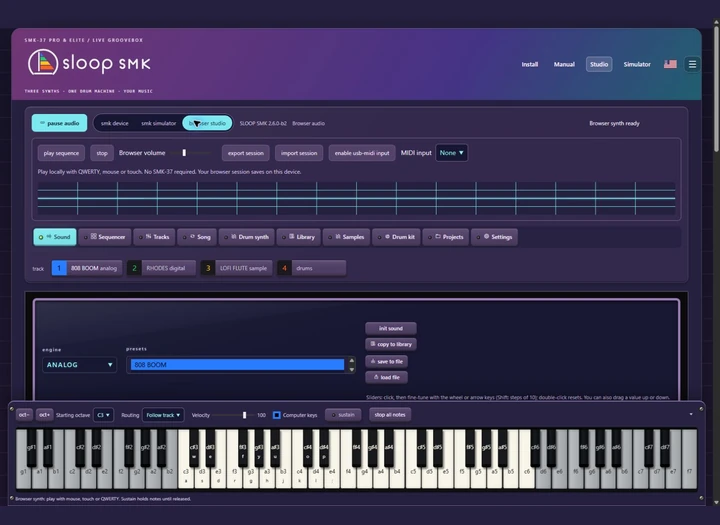Screen dimensions: 720x525
Task: Switch to the Tracks tab
Action: 154,237
